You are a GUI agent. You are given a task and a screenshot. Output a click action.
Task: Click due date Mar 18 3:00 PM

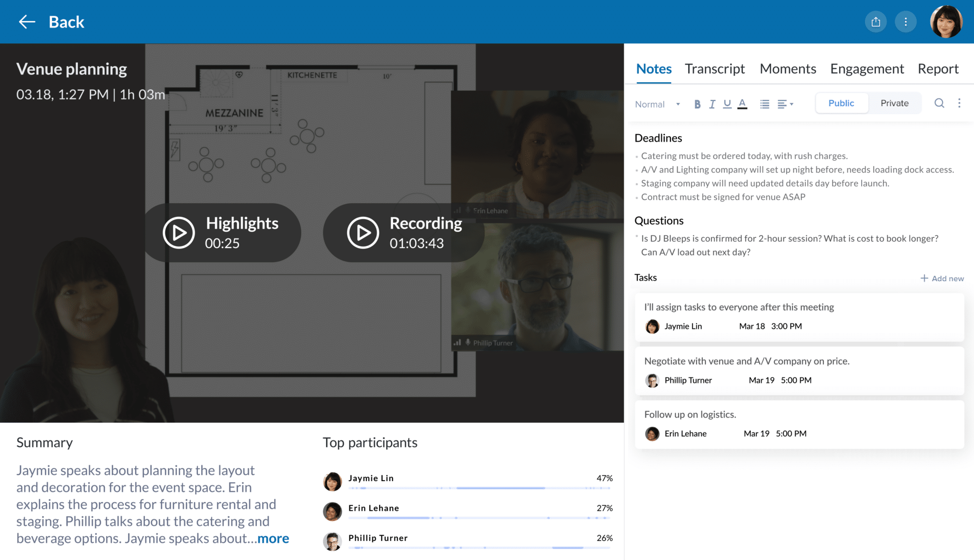[770, 326]
